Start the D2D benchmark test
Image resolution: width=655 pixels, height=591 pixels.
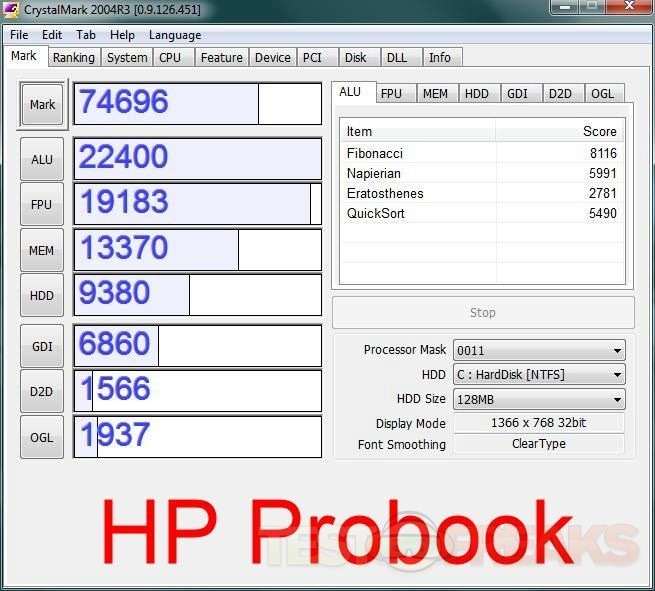[x=42, y=391]
